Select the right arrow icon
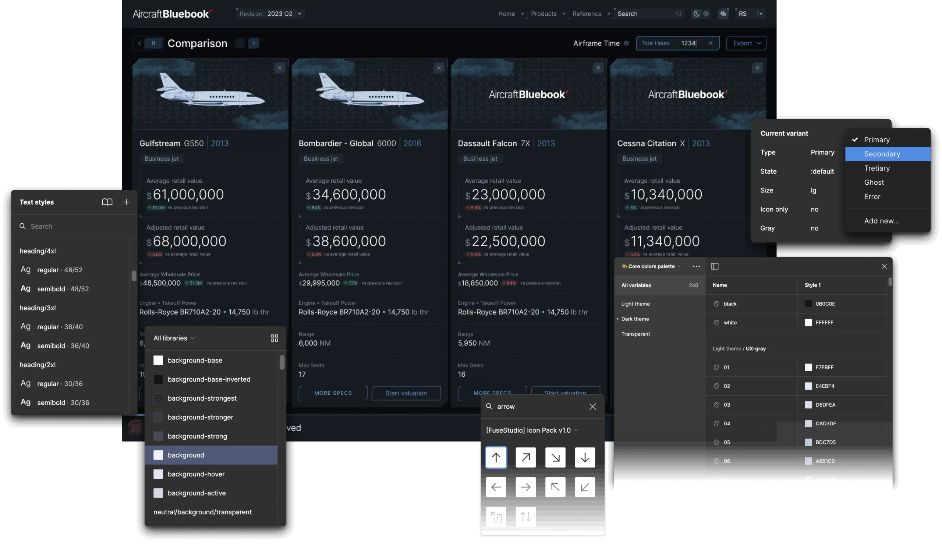This screenshot has width=942, height=560. [x=525, y=487]
